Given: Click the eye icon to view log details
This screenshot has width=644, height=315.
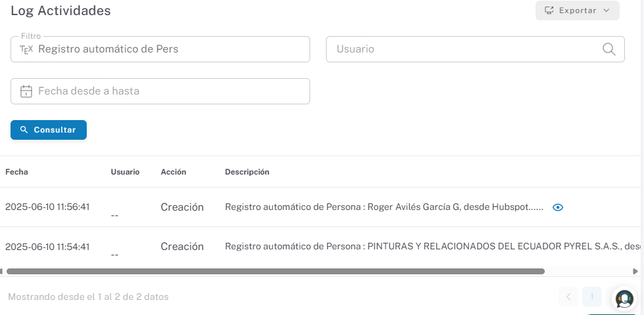Looking at the screenshot, I should [x=558, y=207].
